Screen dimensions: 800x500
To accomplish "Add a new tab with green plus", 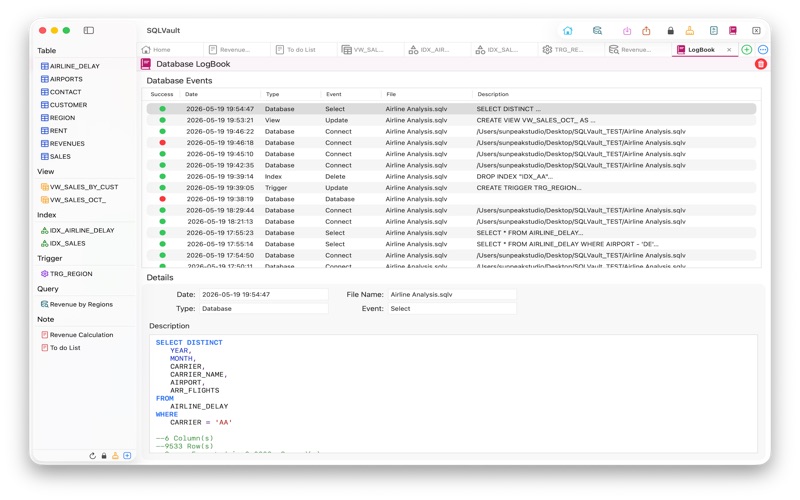I will [746, 49].
